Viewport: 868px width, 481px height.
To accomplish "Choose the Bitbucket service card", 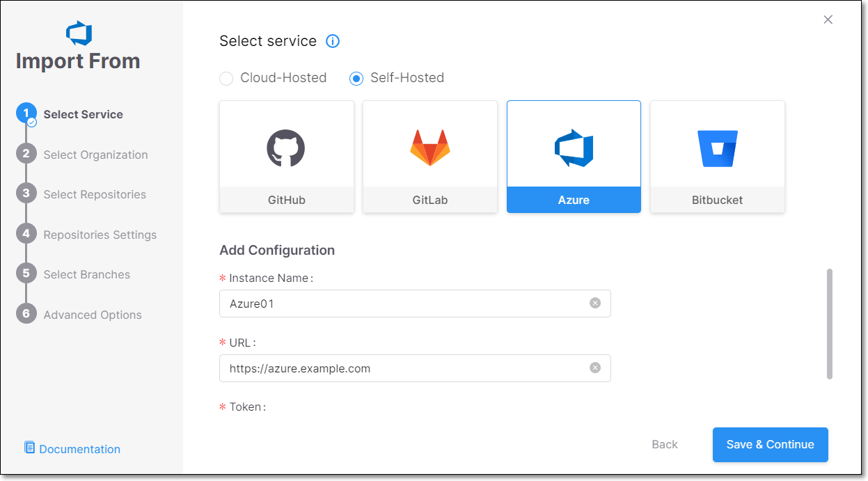I will [718, 157].
